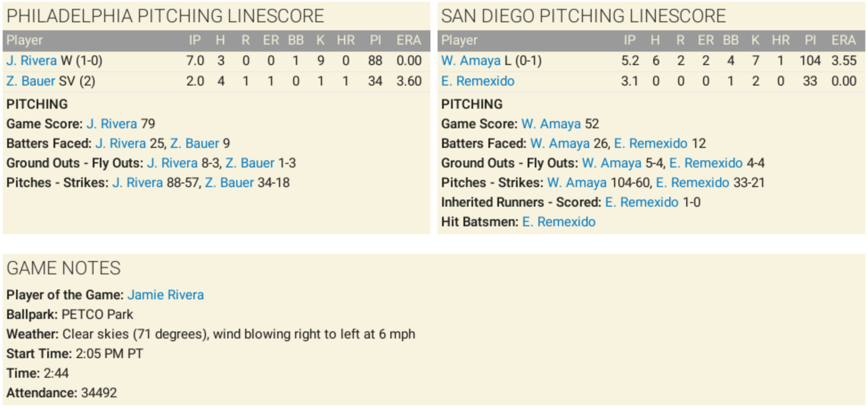The image size is (868, 408).
Task: Open E. Remexido in San Diego Pitches - Strikes line
Action: point(692,183)
